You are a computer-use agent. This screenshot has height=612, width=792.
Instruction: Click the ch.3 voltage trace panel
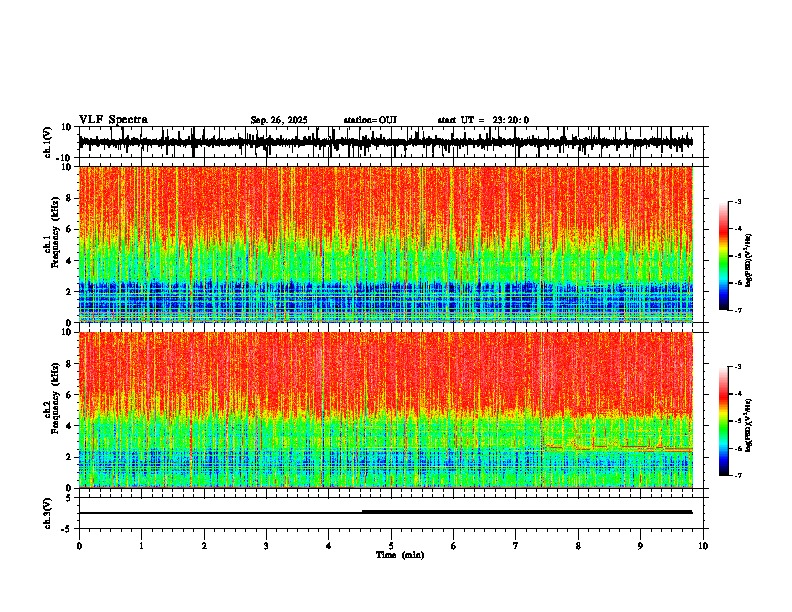click(393, 513)
